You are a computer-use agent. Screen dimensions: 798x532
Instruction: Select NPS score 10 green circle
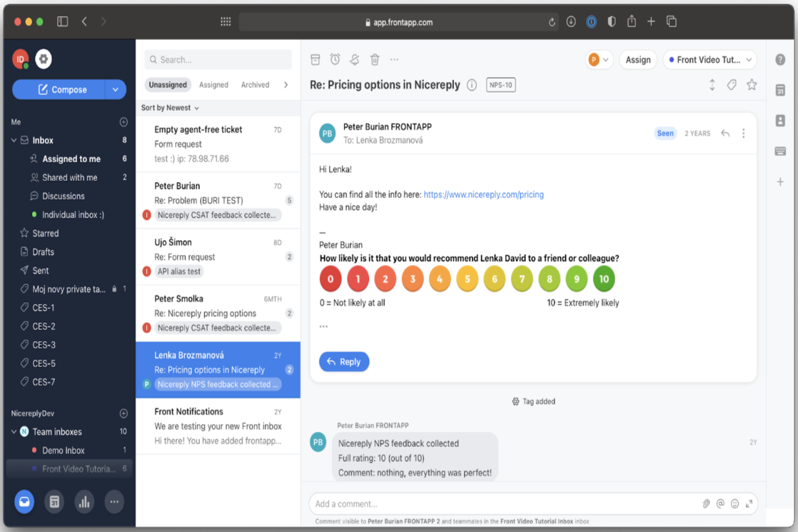(604, 279)
